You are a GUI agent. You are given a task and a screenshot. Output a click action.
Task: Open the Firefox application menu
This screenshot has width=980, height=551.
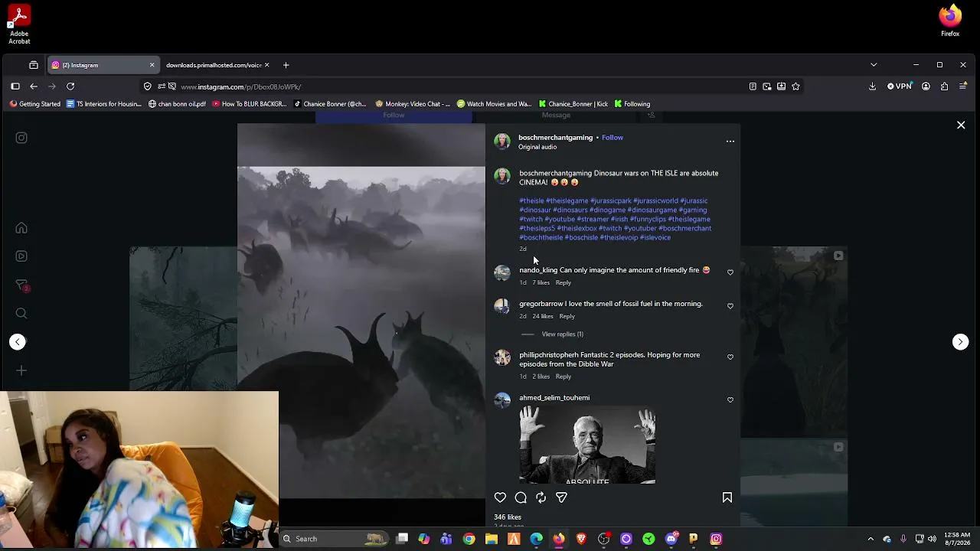[963, 86]
